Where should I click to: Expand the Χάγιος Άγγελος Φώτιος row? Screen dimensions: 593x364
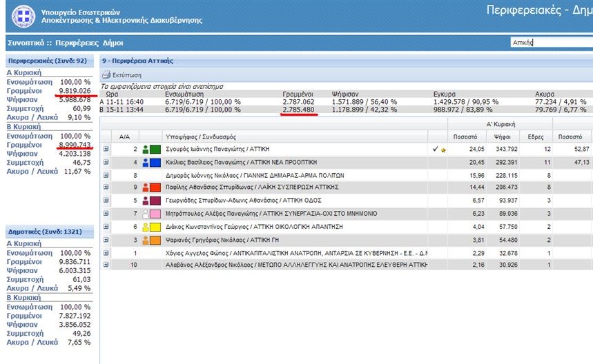106,252
